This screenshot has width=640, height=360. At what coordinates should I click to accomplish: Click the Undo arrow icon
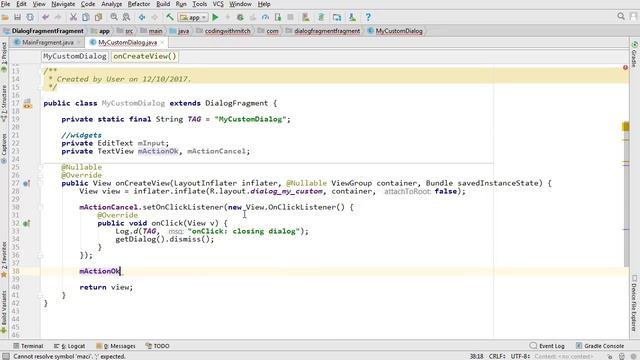click(x=45, y=18)
